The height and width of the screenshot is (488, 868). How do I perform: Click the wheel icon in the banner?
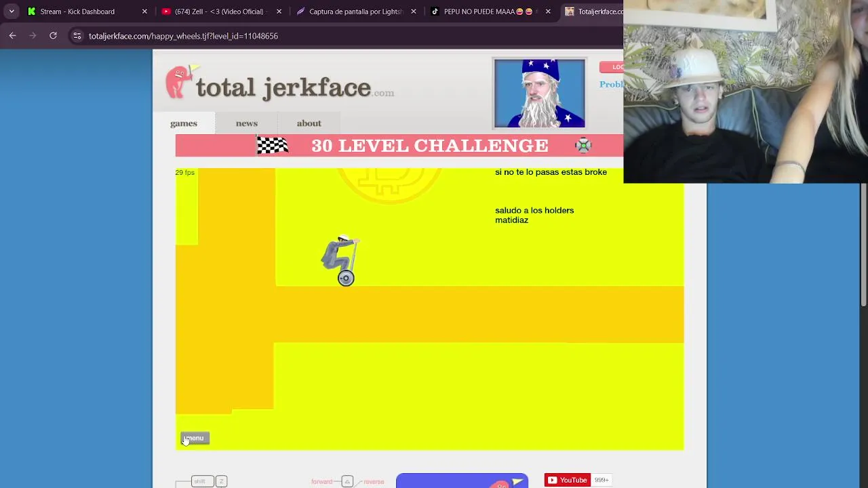(583, 145)
